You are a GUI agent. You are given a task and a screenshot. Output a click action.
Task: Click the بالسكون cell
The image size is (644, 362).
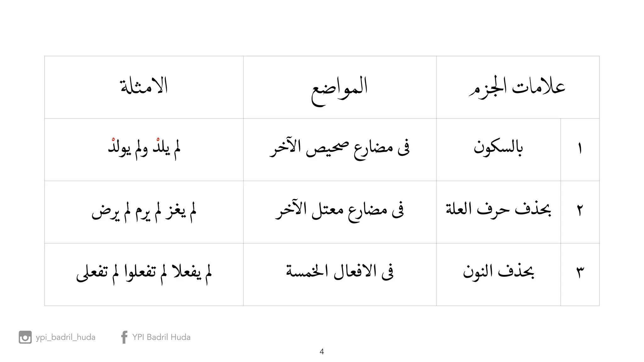click(x=498, y=150)
